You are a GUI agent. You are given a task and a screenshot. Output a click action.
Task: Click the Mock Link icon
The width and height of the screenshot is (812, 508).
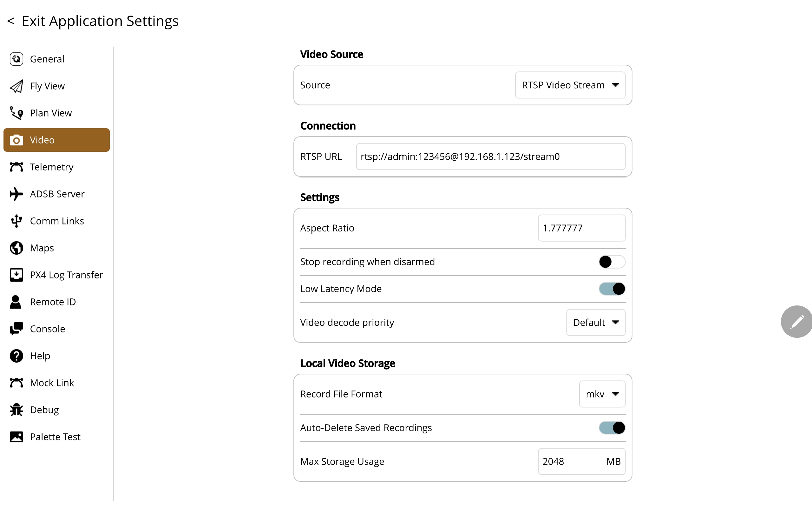coord(16,383)
